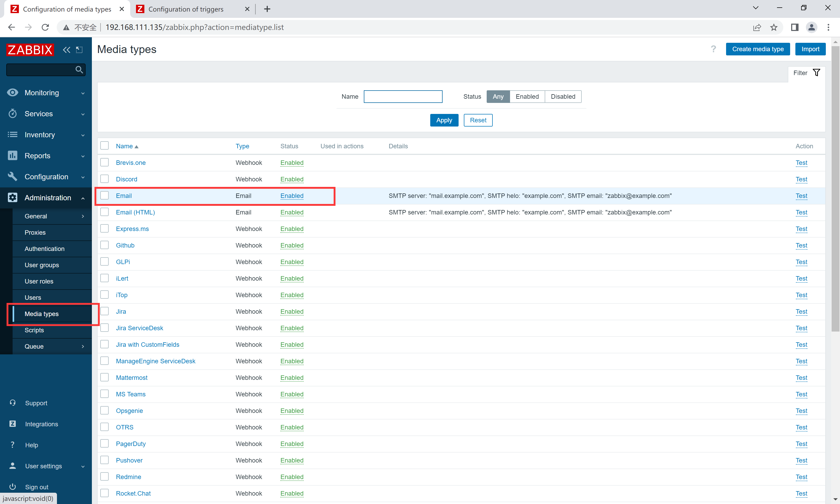Check the Discord row checkbox
The image size is (840, 504).
pyautogui.click(x=104, y=179)
